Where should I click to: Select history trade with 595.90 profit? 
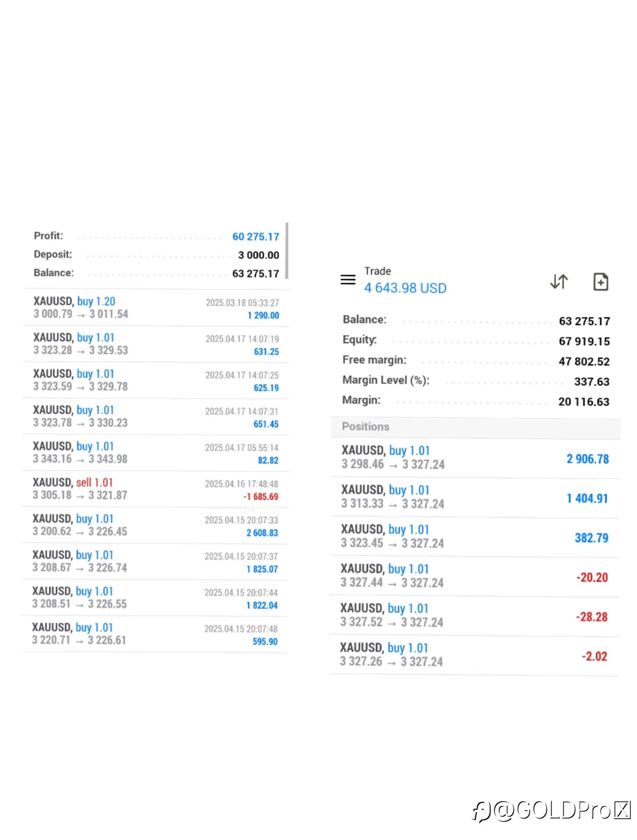click(x=155, y=634)
